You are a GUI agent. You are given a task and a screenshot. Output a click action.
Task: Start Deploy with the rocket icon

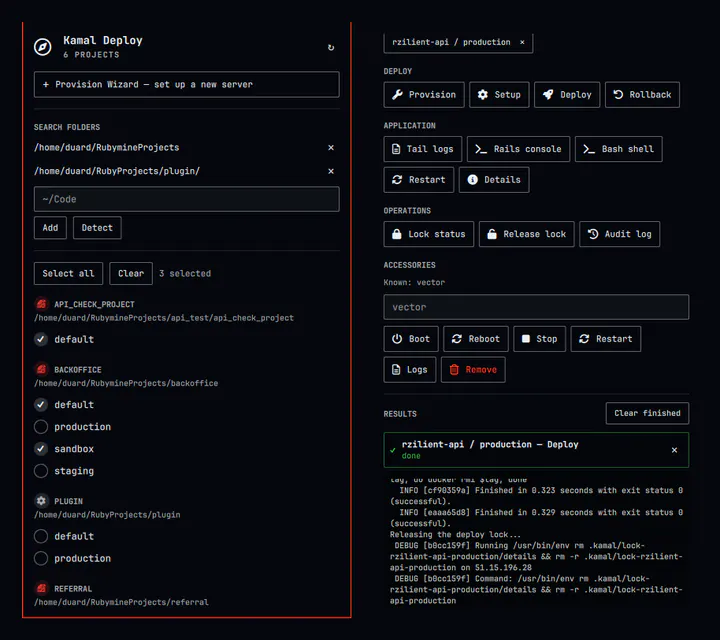[x=567, y=95]
